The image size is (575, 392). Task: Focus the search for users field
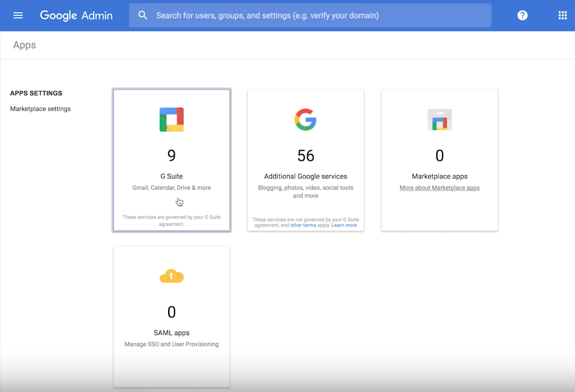(310, 16)
